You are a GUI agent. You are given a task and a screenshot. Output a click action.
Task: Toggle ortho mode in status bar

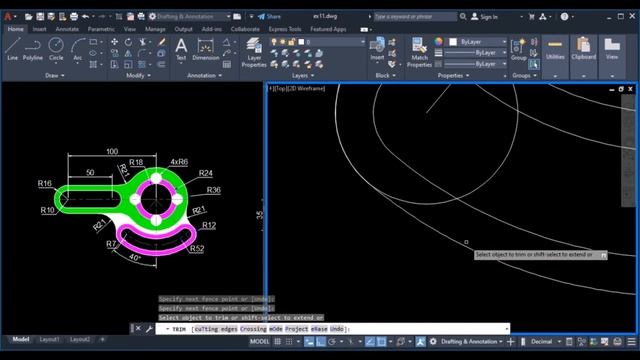(320, 342)
